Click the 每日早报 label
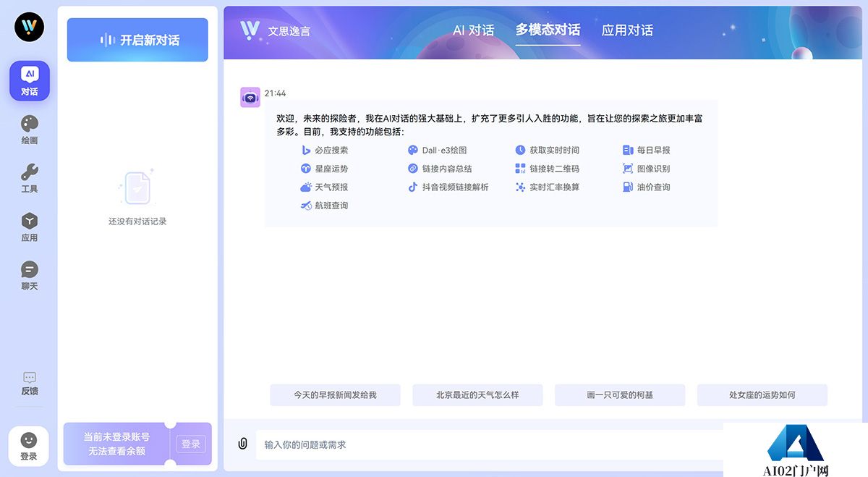868x477 pixels. (x=653, y=150)
